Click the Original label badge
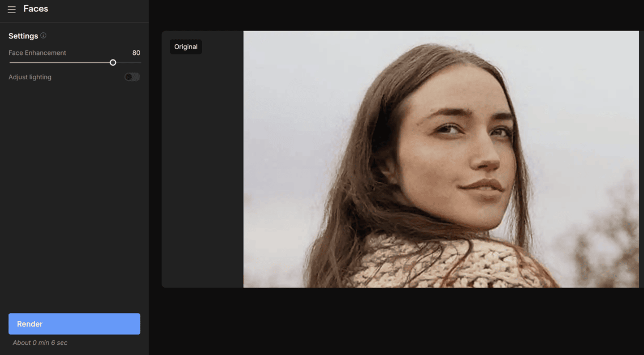The width and height of the screenshot is (644, 355). (185, 47)
